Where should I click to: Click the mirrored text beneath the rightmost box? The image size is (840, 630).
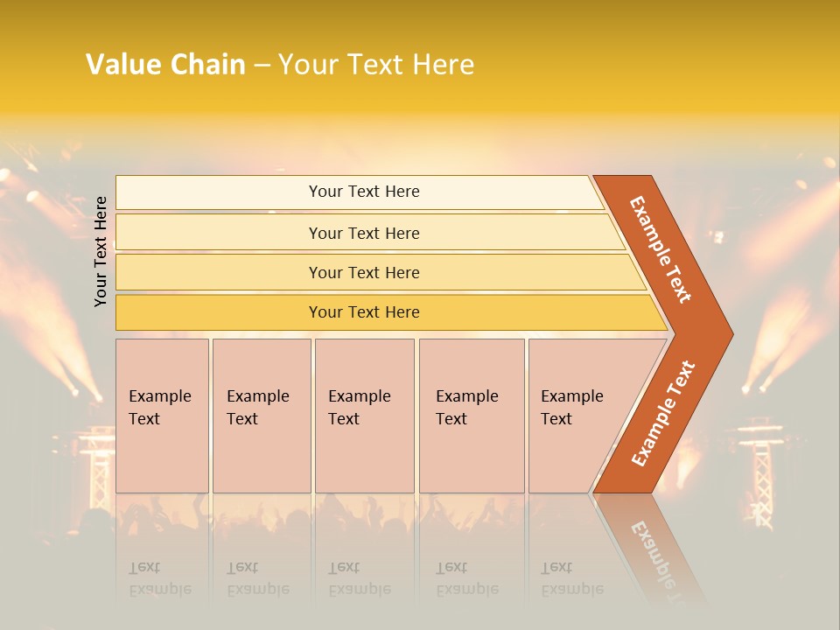coord(572,579)
